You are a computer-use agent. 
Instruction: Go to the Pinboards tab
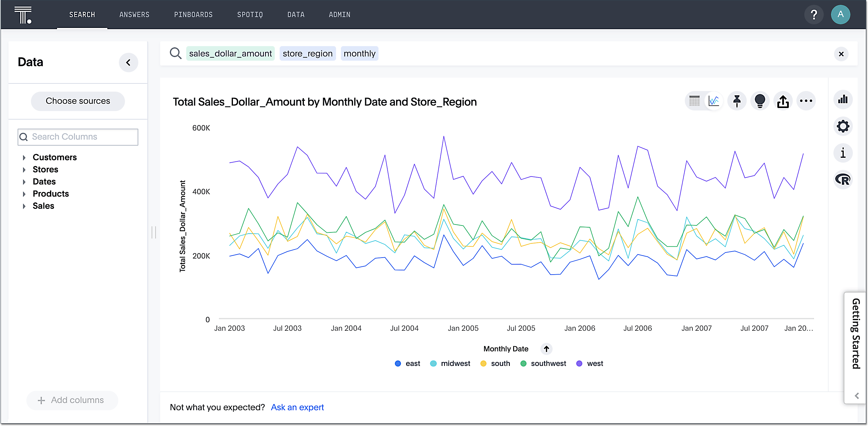(193, 15)
